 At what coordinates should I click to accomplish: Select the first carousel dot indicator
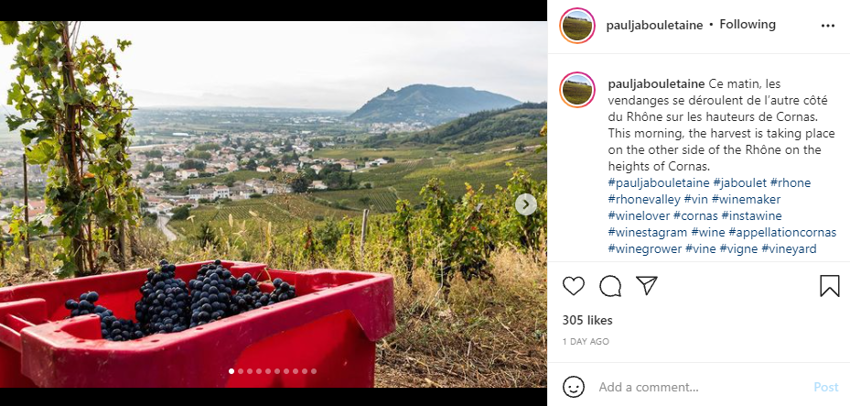tap(232, 371)
